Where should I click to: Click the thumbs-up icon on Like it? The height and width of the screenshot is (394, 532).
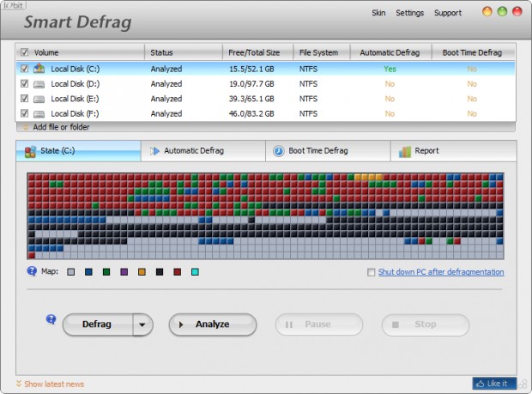tap(481, 384)
